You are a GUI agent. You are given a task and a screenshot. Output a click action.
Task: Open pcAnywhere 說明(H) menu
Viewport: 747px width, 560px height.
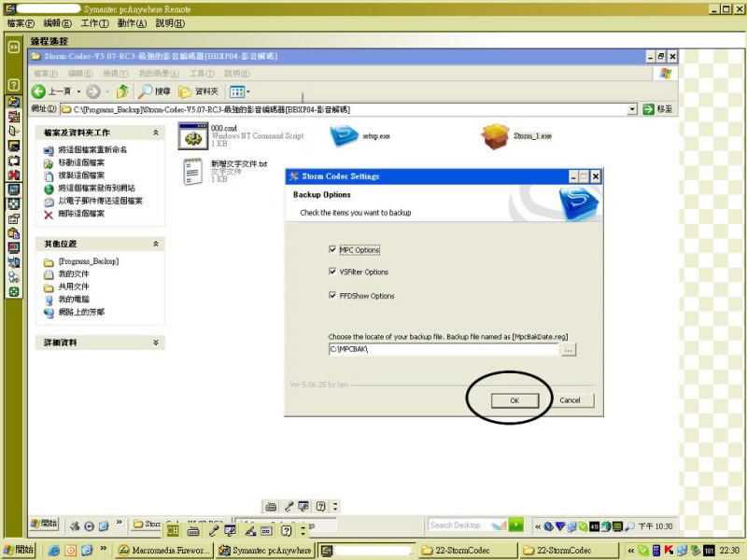click(170, 22)
